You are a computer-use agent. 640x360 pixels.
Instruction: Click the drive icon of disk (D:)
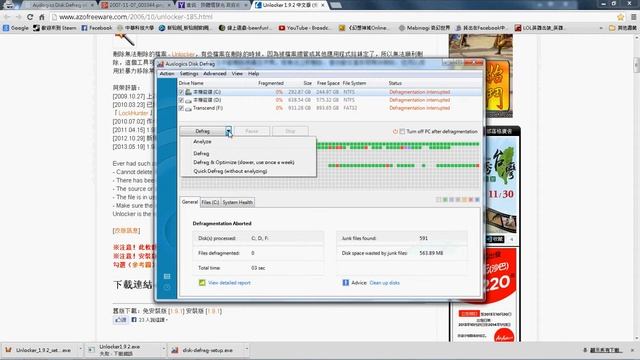pyautogui.click(x=188, y=100)
